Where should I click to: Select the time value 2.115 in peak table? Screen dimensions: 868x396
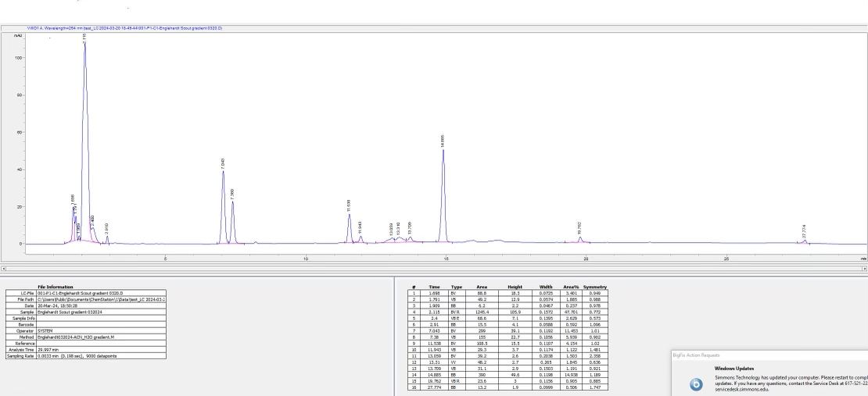(434, 312)
